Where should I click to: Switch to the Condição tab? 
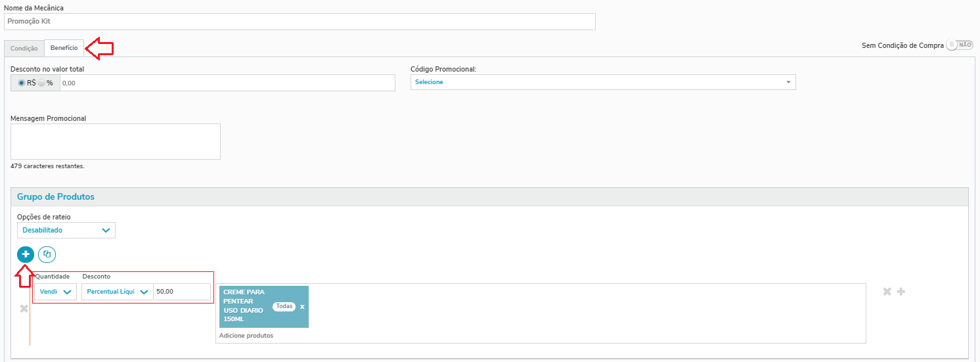click(x=24, y=48)
